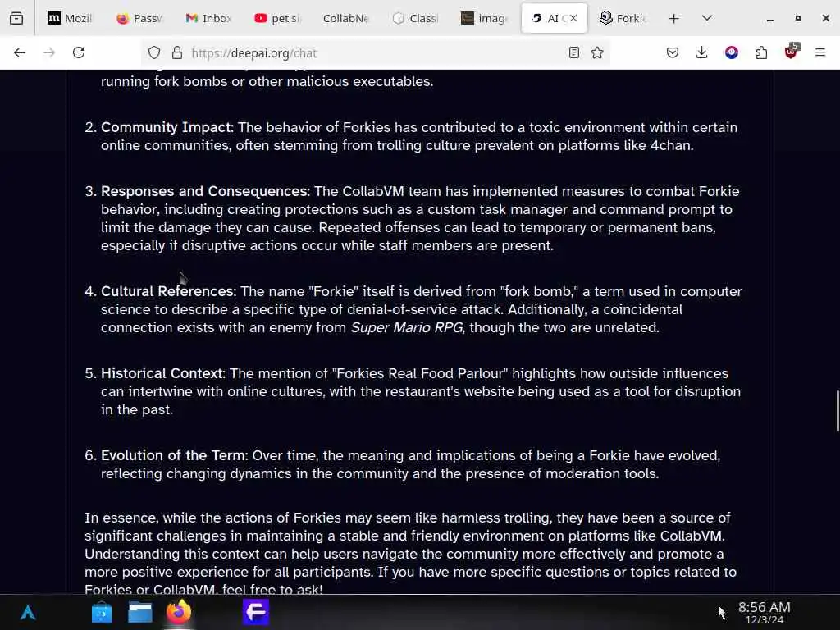Screen dimensions: 840x630
Task: Open the uBlock Origin extension
Action: [792, 52]
